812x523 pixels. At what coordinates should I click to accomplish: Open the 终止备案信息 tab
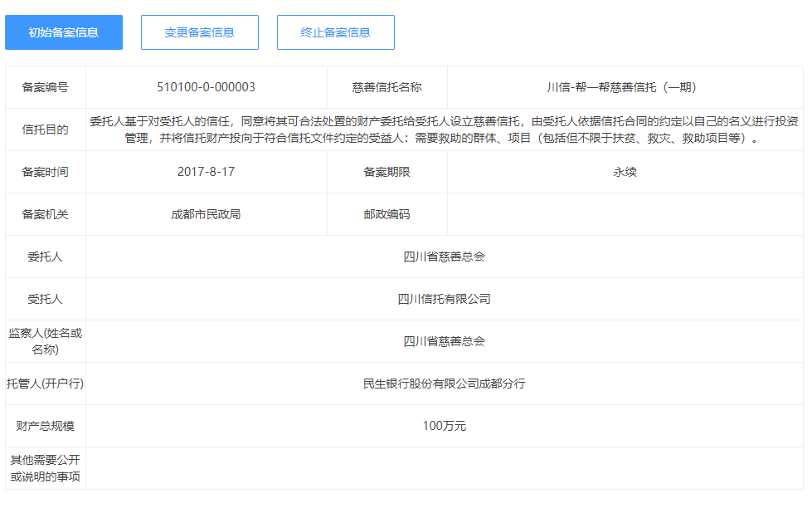335,32
